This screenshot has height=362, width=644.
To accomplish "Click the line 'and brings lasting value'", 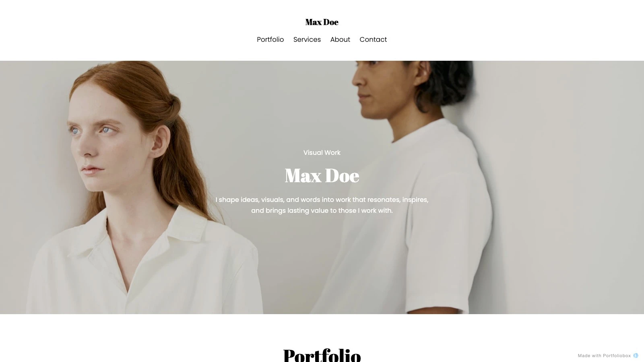I will [322, 210].
